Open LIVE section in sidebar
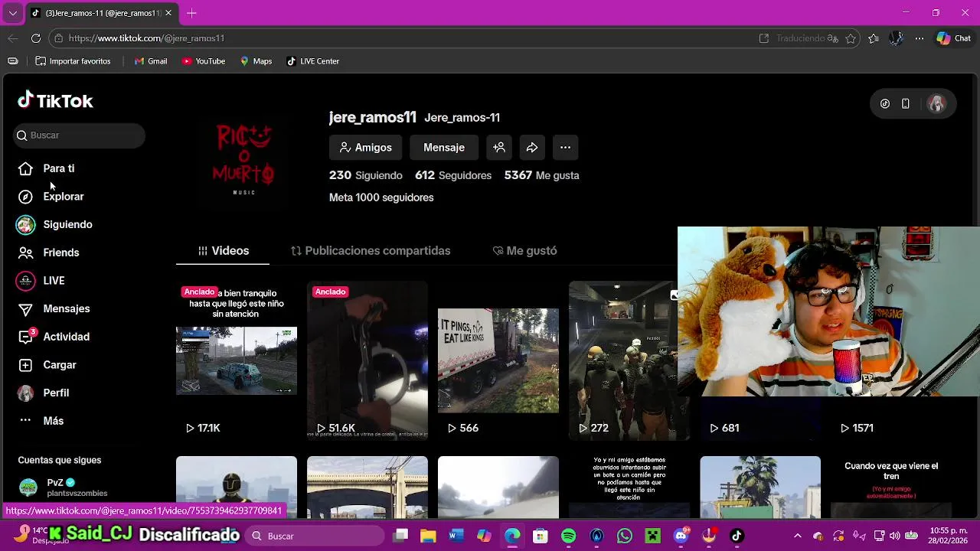The height and width of the screenshot is (551, 980). pyautogui.click(x=41, y=281)
